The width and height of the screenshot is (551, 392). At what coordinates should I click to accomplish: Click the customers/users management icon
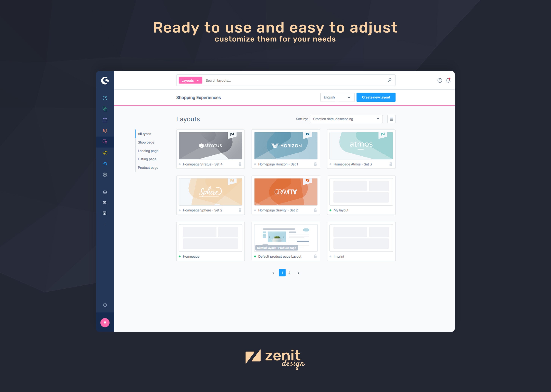tap(105, 130)
